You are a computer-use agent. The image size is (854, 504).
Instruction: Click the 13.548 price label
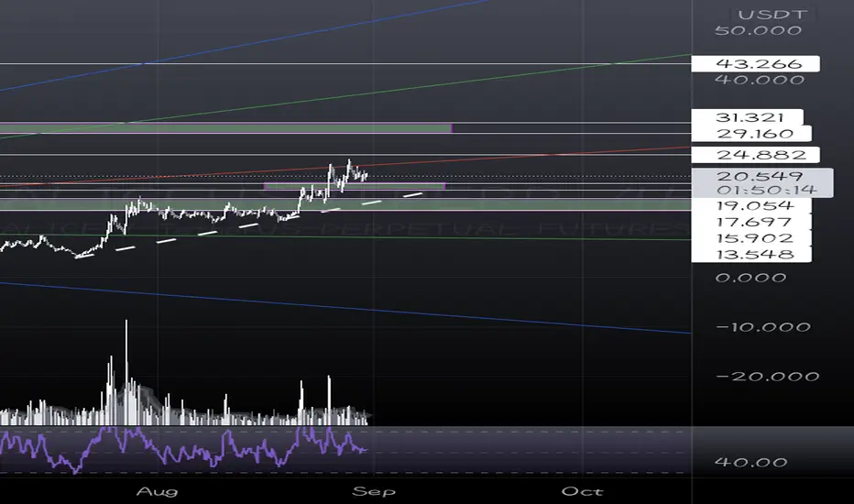point(751,255)
